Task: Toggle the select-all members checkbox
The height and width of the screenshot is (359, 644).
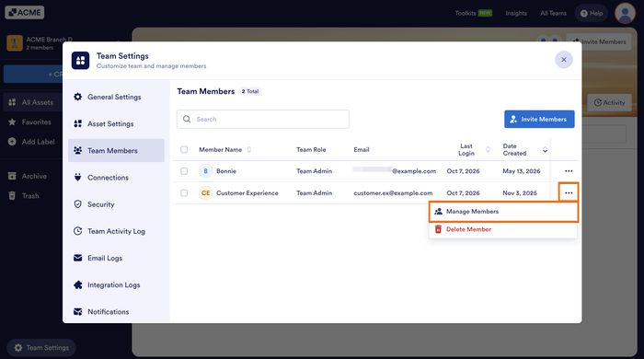Action: point(184,149)
